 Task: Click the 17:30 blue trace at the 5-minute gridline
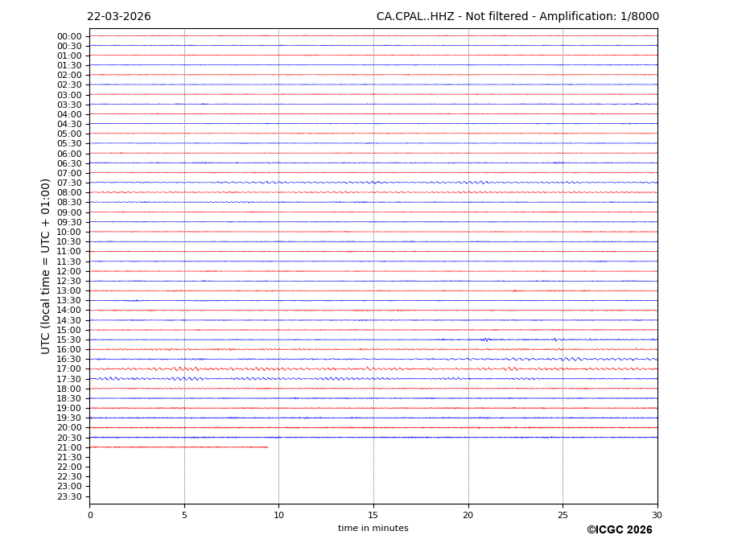coord(184,378)
